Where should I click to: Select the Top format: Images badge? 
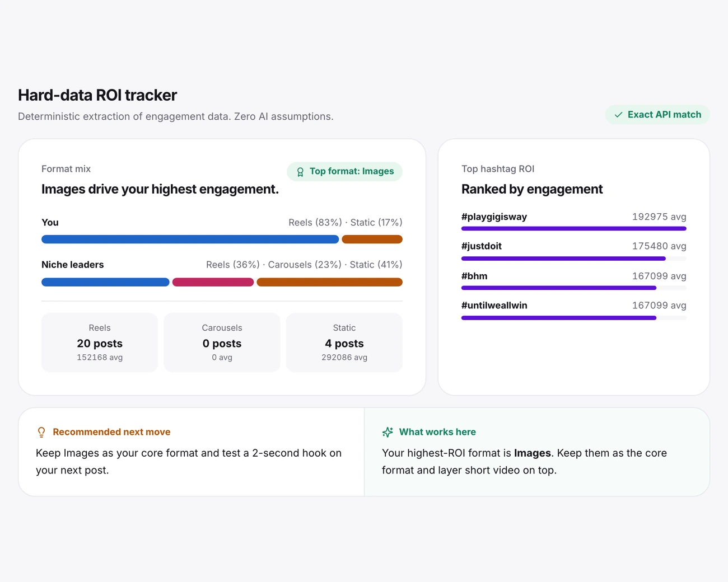pyautogui.click(x=344, y=171)
